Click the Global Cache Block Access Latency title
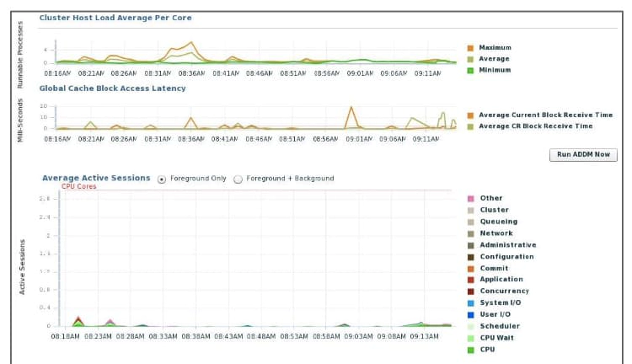This screenshot has height=364, width=632. (x=112, y=88)
